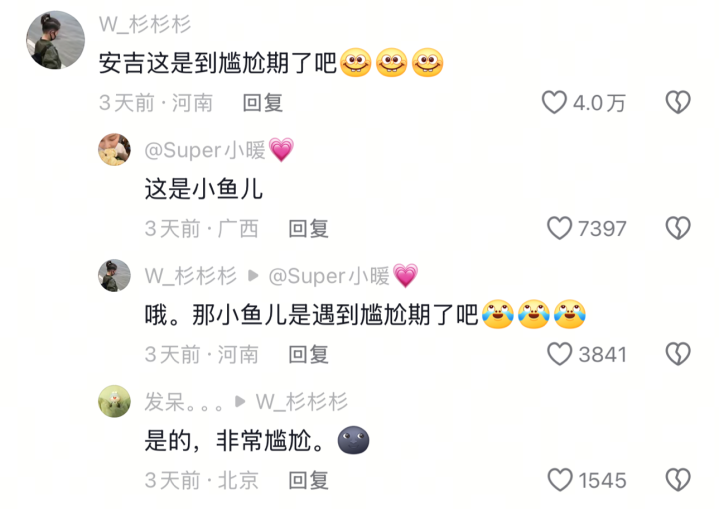Open the 发呆。。。 username link

click(x=184, y=402)
